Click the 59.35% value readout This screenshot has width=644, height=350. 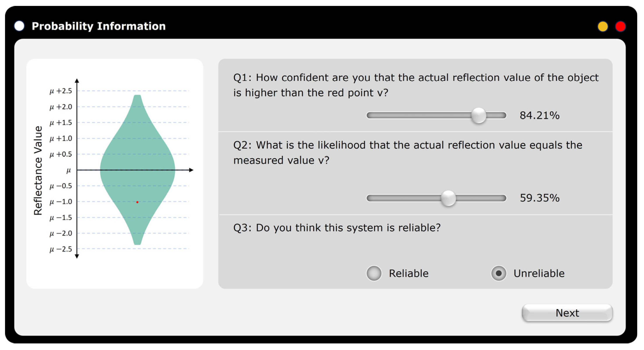click(x=540, y=198)
